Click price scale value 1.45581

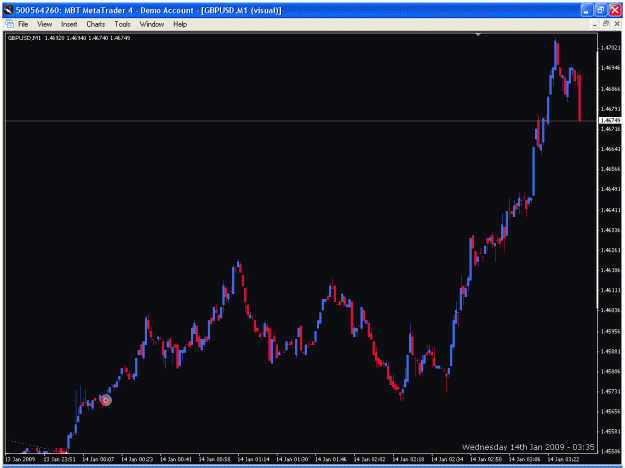tap(610, 431)
